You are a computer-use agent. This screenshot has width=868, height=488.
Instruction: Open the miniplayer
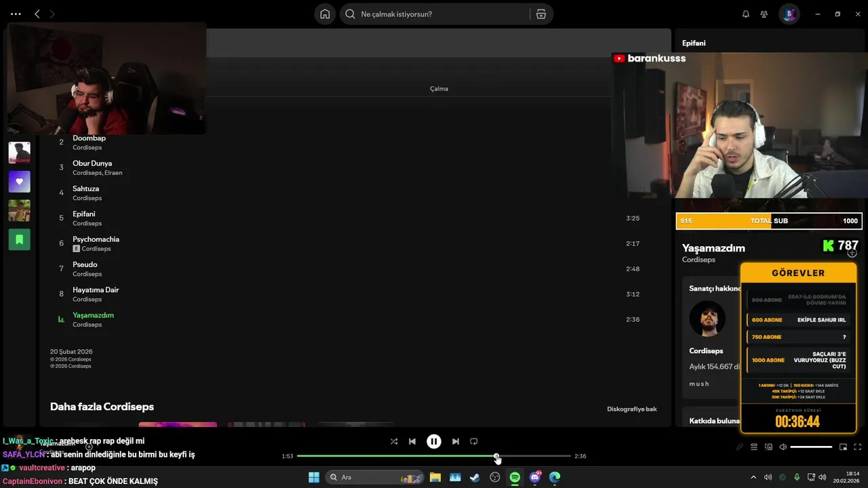pyautogui.click(x=844, y=447)
